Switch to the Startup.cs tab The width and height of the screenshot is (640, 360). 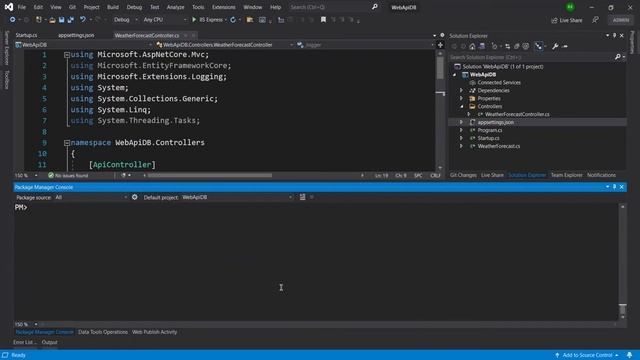[x=26, y=36]
